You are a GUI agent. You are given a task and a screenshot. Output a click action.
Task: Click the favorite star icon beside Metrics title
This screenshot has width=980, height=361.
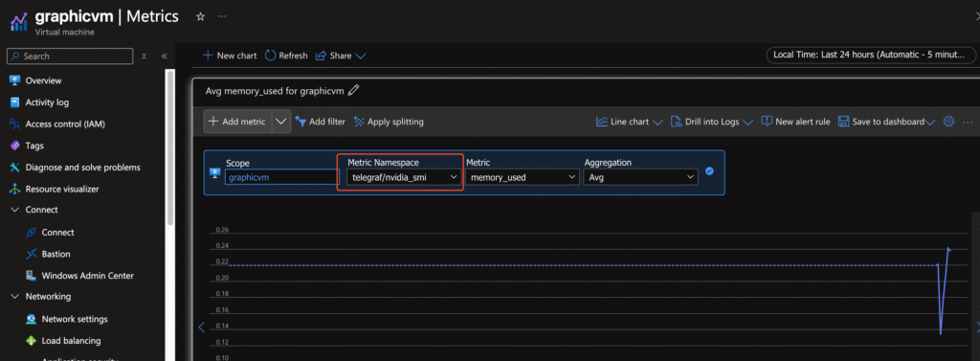pyautogui.click(x=200, y=17)
